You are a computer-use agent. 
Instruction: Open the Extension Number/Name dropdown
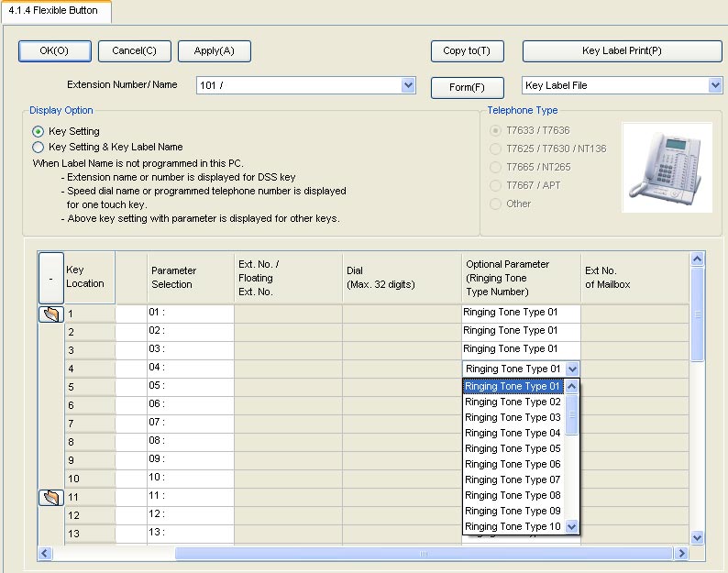pyautogui.click(x=408, y=85)
